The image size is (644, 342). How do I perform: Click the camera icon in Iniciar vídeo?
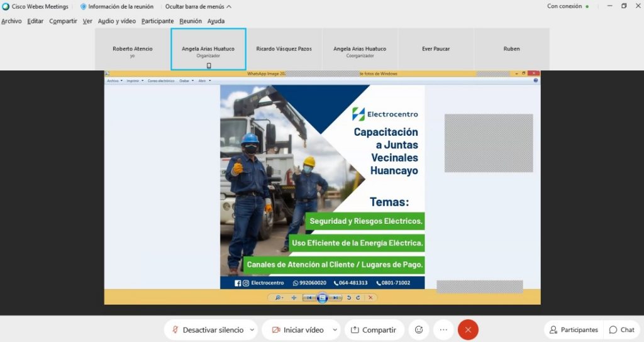point(276,329)
